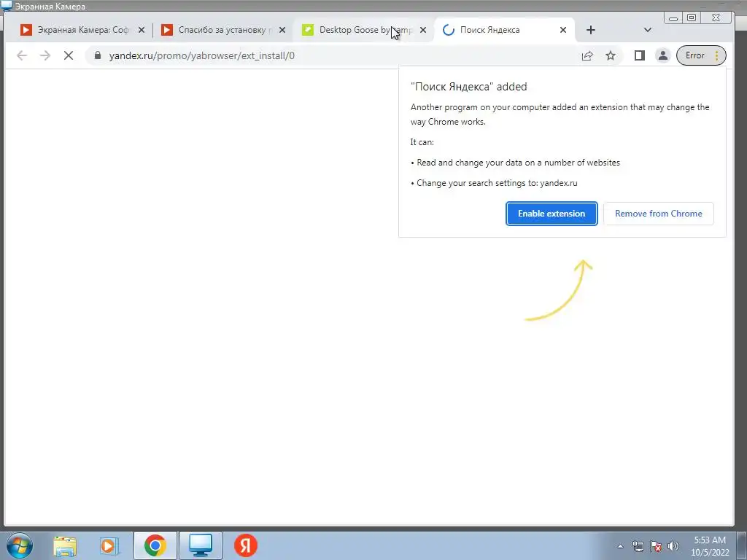Click Remove from Chrome button
Viewport: 747px width, 560px height.
tap(659, 214)
